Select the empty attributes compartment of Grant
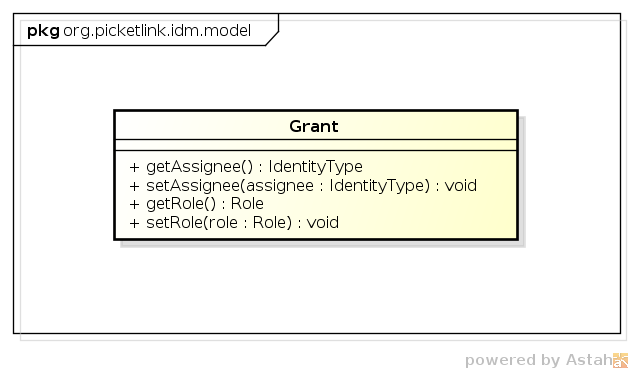The width and height of the screenshot is (633, 373). (x=316, y=145)
